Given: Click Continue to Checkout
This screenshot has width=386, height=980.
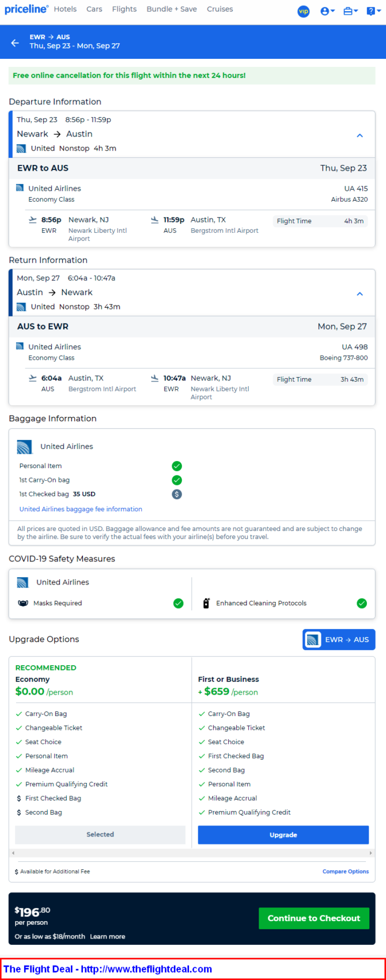Looking at the screenshot, I should pyautogui.click(x=314, y=918).
